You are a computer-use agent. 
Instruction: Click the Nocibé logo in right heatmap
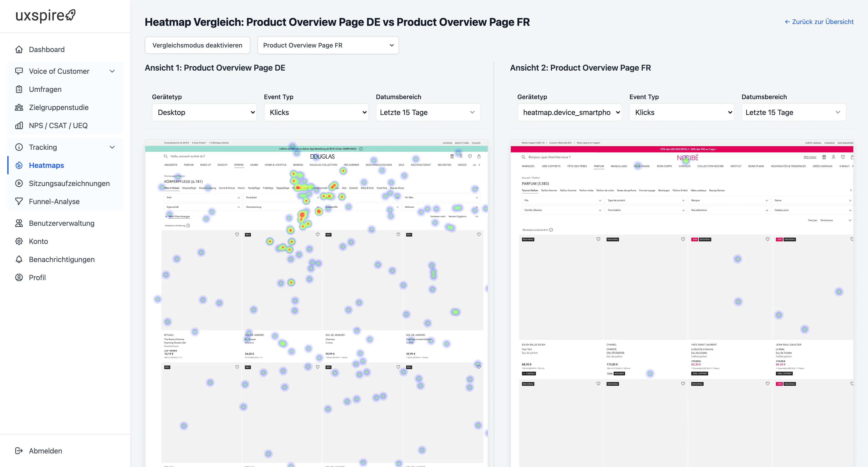(x=687, y=157)
